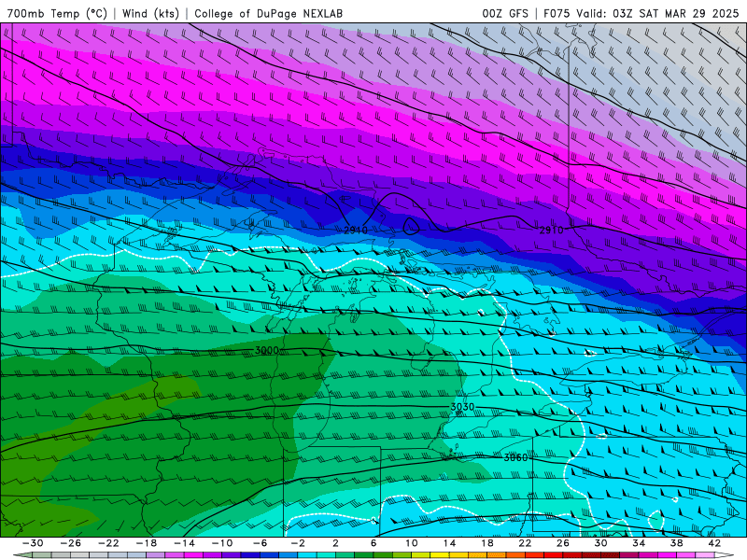747x560 pixels.
Task: Click the 2910 label near the vertical border line
Action: point(551,230)
